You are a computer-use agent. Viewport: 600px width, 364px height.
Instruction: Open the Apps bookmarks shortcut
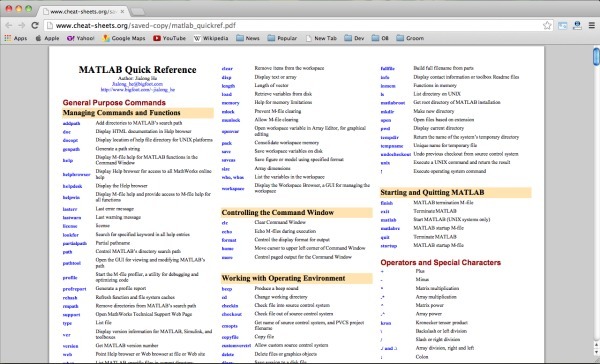tap(16, 38)
